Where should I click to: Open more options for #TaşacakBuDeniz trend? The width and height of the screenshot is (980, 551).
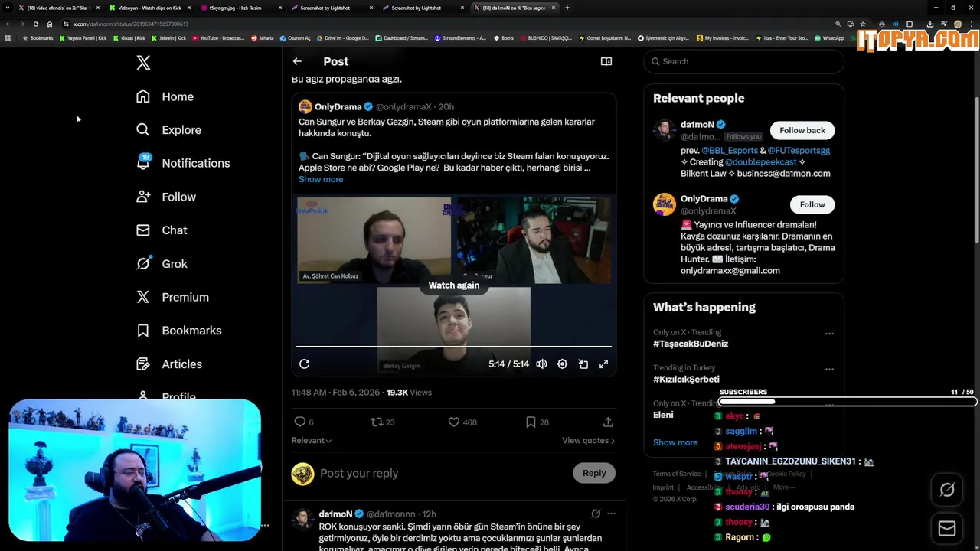coord(829,334)
